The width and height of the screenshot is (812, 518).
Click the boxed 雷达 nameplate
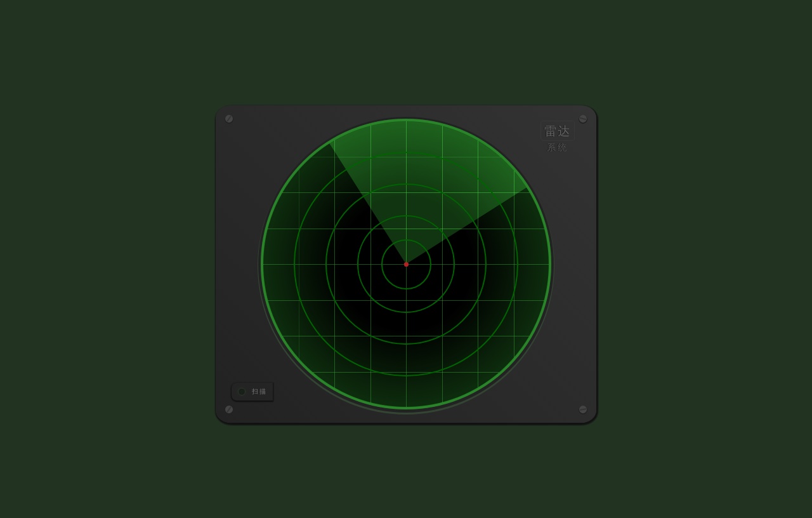(x=557, y=131)
